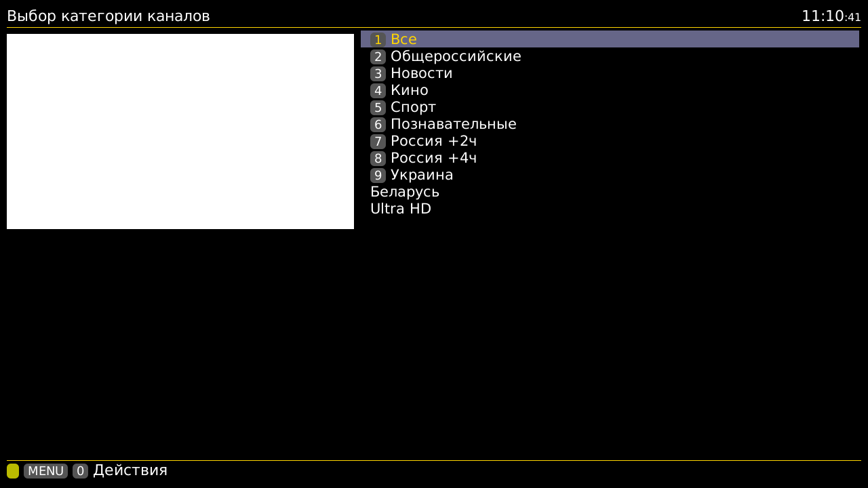Viewport: 868px width, 488px height.
Task: Select the number 7 badge for Россия +2ч
Action: pos(378,141)
